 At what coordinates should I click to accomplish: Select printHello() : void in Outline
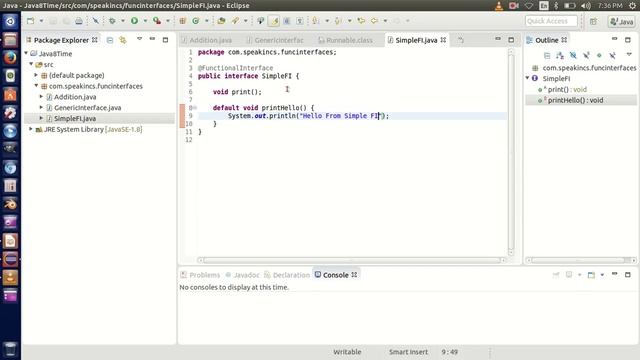click(575, 100)
